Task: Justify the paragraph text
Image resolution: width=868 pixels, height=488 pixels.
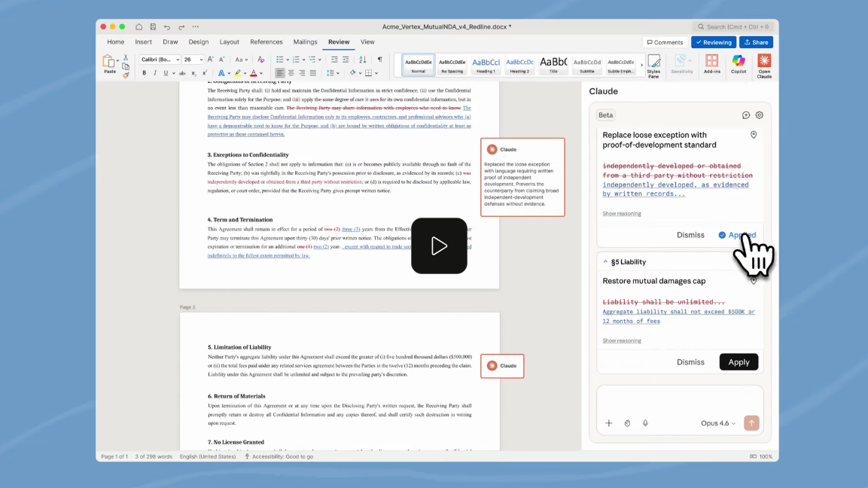Action: pos(312,73)
